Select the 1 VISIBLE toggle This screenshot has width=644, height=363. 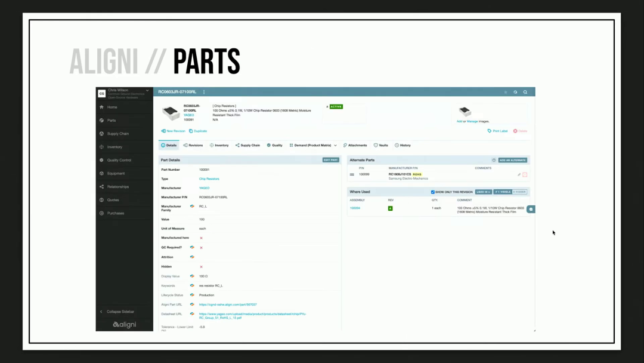(x=502, y=192)
